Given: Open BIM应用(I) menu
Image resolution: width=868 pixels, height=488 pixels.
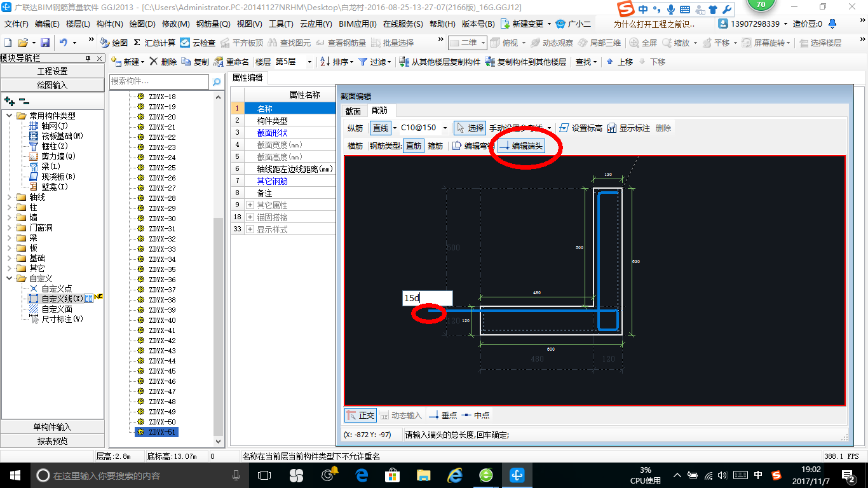Looking at the screenshot, I should 358,24.
